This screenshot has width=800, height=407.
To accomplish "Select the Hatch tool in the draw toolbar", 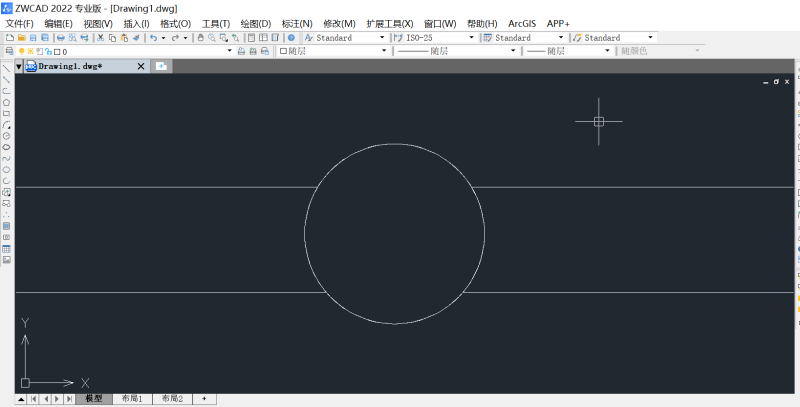I will (x=6, y=225).
